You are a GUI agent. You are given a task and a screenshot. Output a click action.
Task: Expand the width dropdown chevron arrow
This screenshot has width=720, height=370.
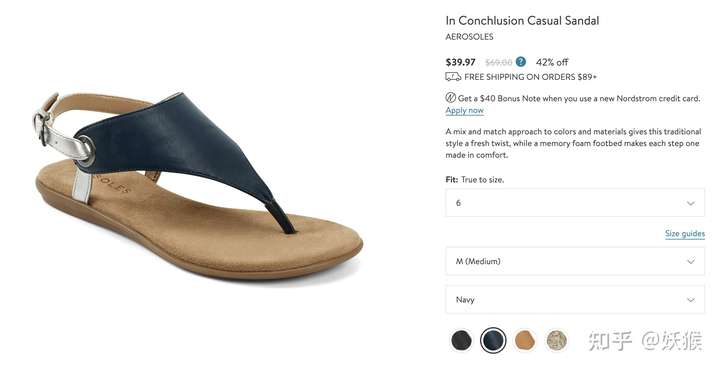coord(691,262)
